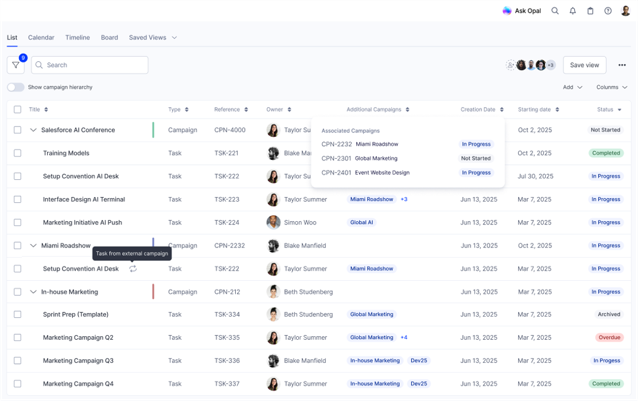The width and height of the screenshot is (638, 401).
Task: Collapse the Salesforce AI Conference campaign
Action: [x=33, y=130]
